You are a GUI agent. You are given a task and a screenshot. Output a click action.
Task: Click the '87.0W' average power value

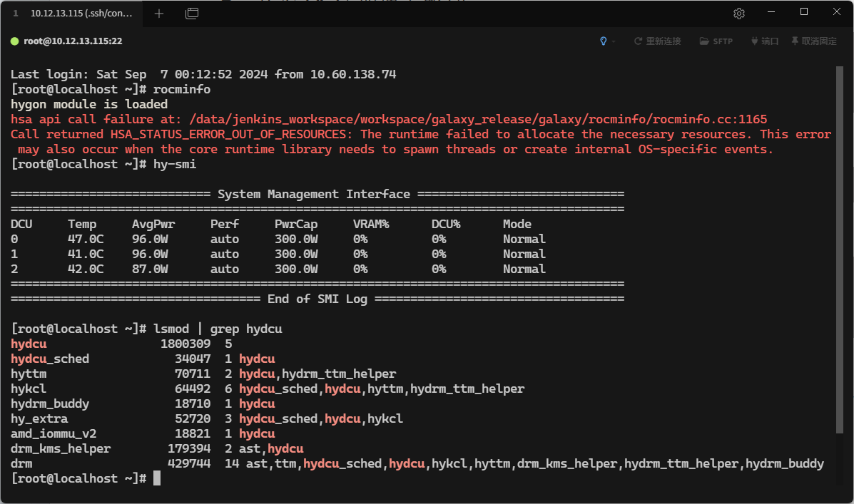click(150, 269)
